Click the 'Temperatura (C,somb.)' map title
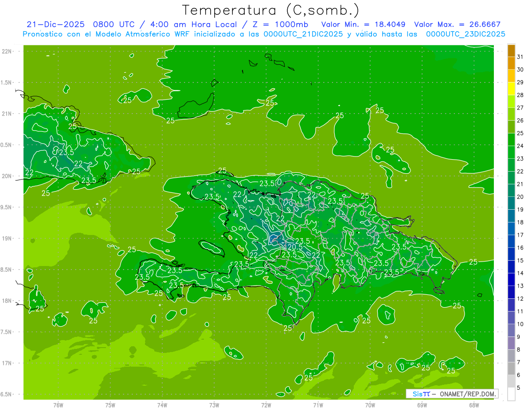Screen dimensions: 532x411 (x=270, y=10)
